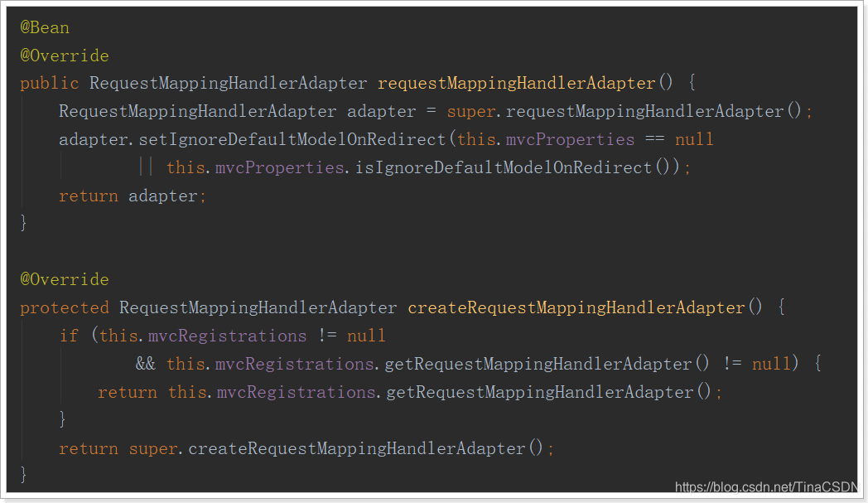Viewport: 868px width, 503px height.
Task: Click the 'protected' keyword
Action: (x=65, y=308)
